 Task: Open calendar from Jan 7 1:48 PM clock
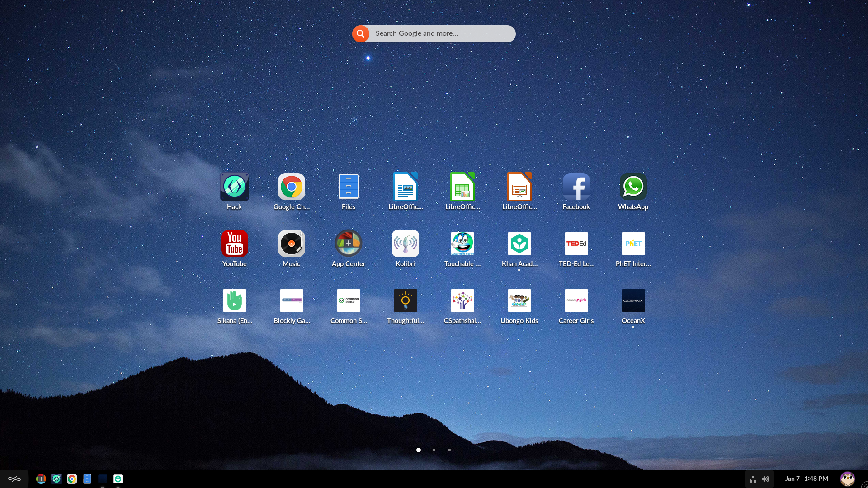(807, 479)
